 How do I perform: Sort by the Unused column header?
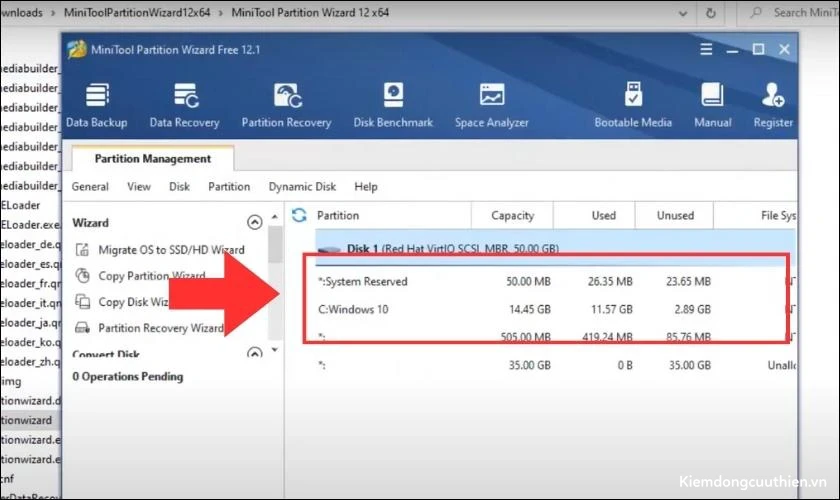675,215
